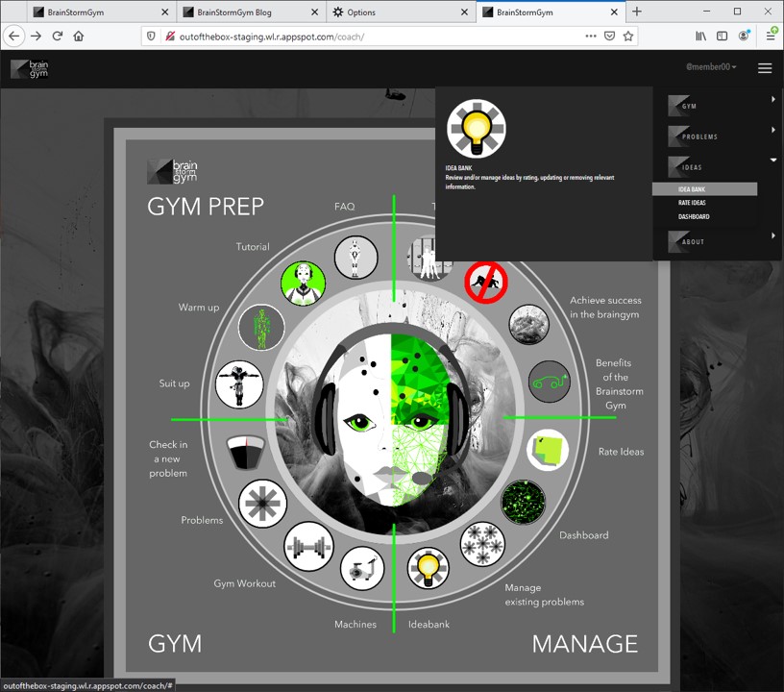Click the large Idea Bank lightbulb icon

(x=476, y=129)
